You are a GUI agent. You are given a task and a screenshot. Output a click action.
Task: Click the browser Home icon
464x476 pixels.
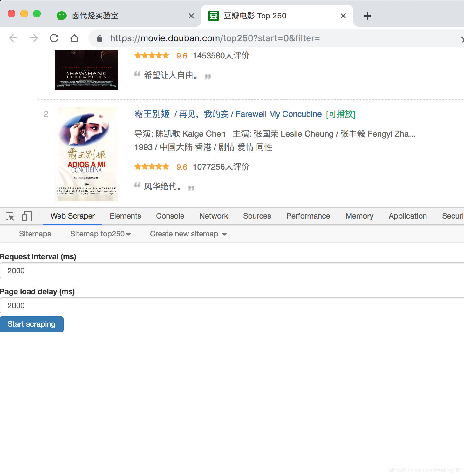click(x=74, y=38)
